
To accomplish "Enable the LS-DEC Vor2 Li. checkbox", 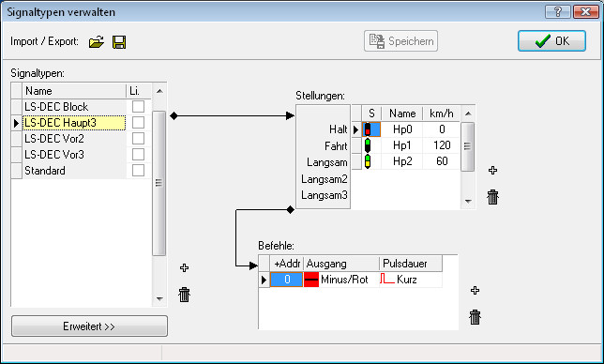I will pos(138,138).
